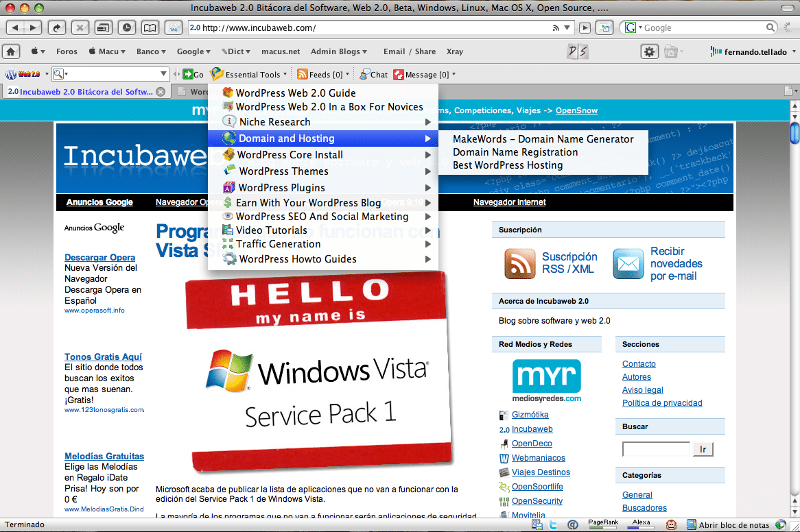The image size is (800, 532).
Task: Open the Tonos Gratis Aquí link
Action: pyautogui.click(x=103, y=356)
